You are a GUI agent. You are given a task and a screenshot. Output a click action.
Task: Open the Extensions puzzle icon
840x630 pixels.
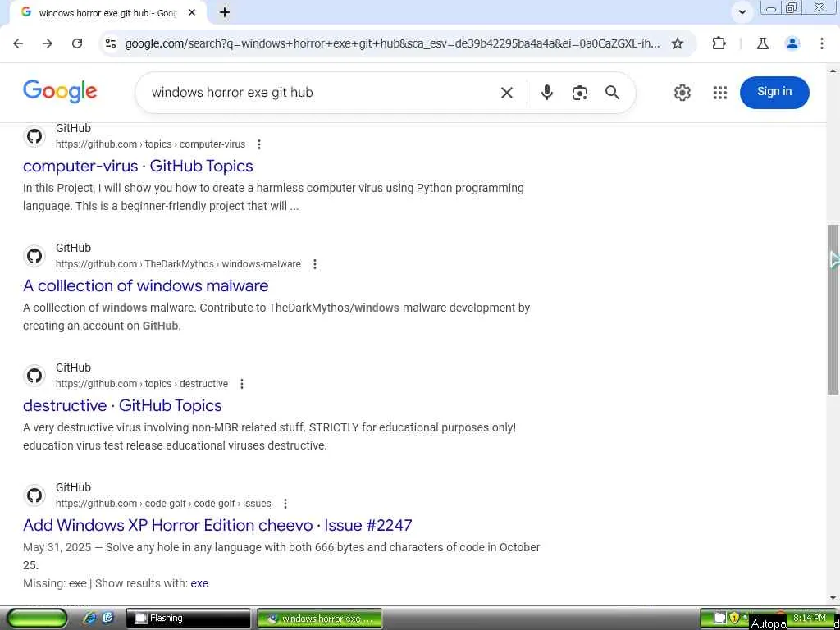(719, 43)
